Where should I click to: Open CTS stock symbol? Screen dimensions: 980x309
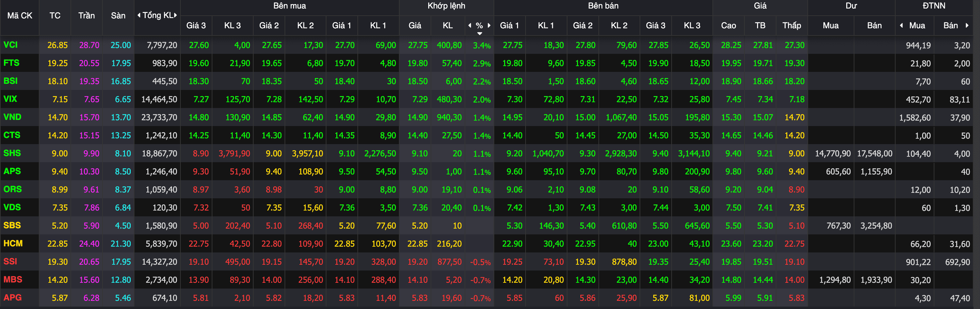12,135
